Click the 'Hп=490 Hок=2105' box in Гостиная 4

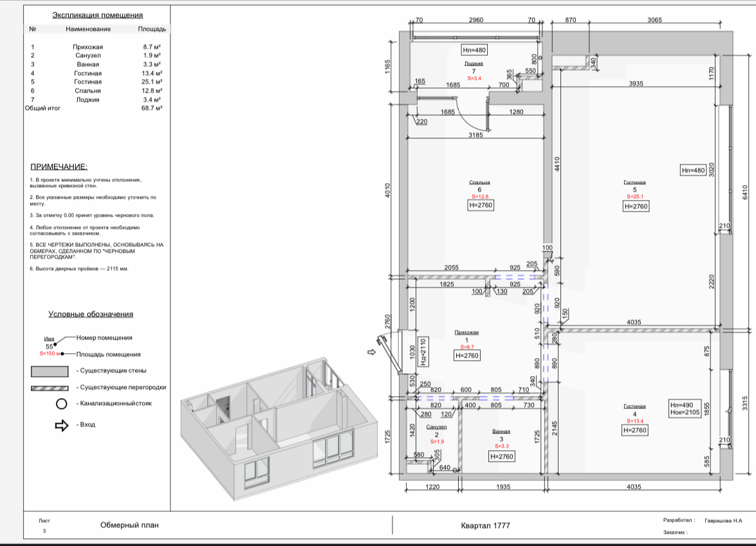[685, 408]
